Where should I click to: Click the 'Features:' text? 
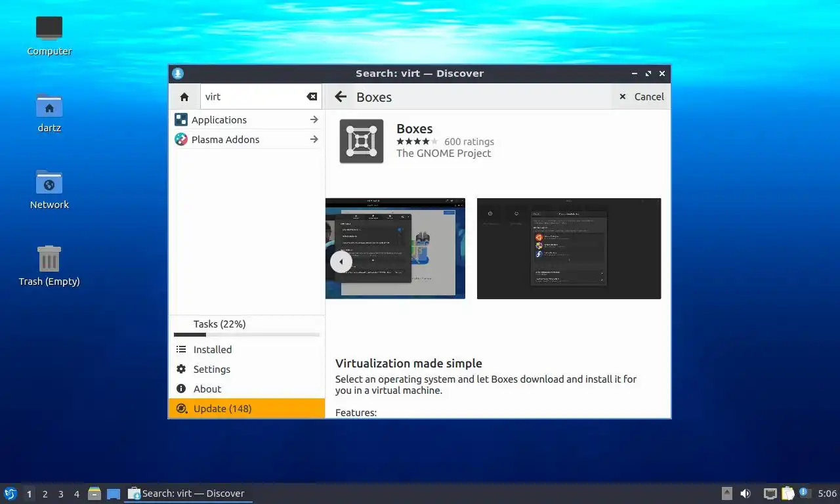[x=356, y=413]
